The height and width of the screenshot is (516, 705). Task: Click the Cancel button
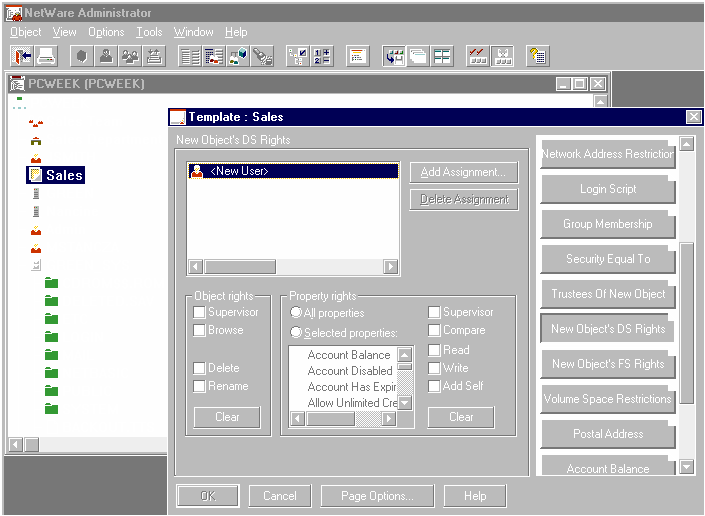(x=280, y=496)
